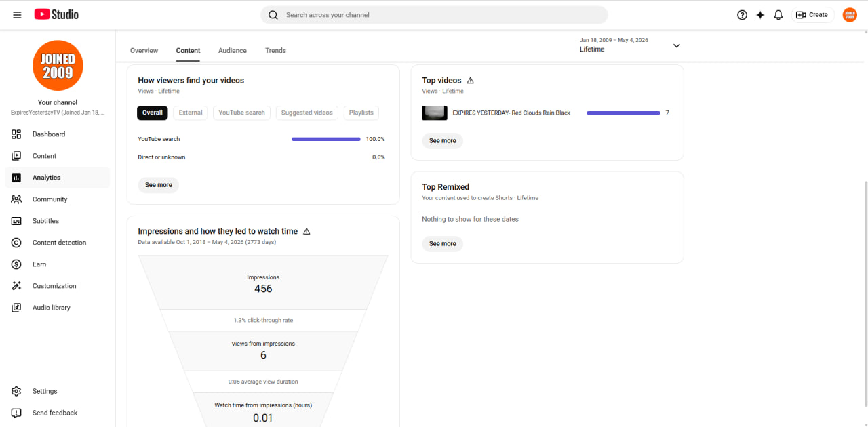The image size is (868, 427).
Task: Click the 1.3% click-through rate text
Action: point(263,321)
